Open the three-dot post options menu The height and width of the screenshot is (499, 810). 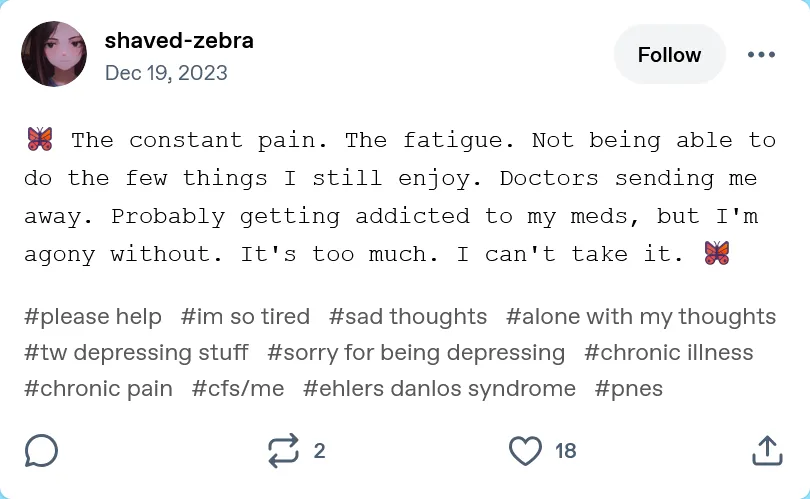(761, 55)
